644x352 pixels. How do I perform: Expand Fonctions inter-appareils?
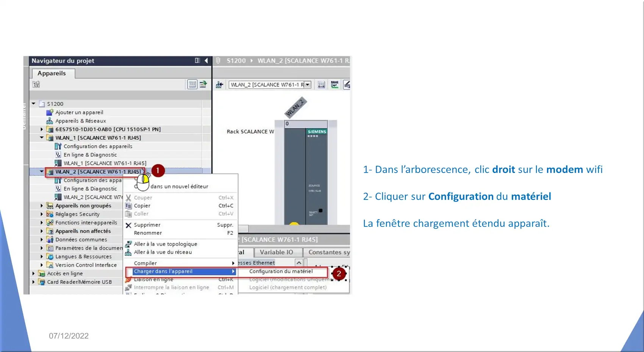click(x=42, y=223)
